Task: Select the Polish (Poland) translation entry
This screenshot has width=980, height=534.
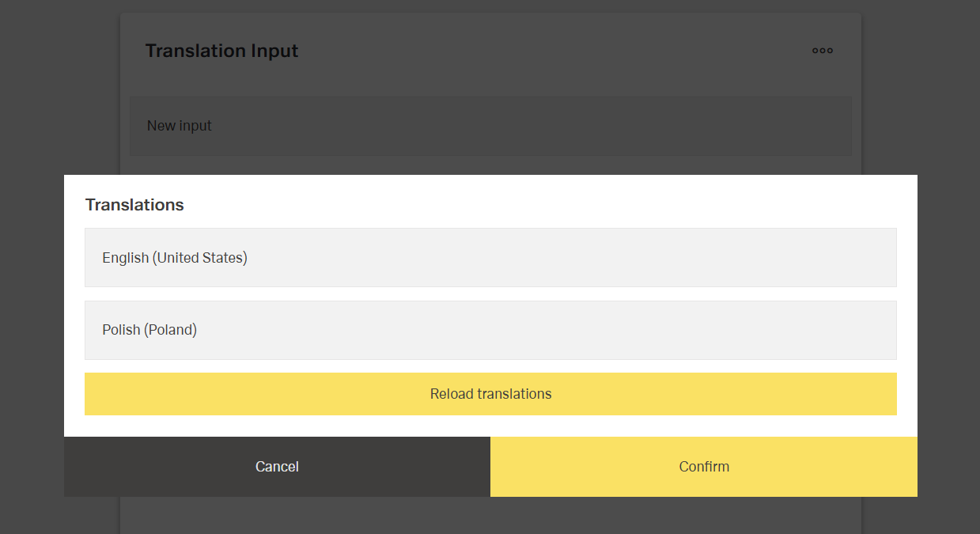Action: (x=490, y=329)
